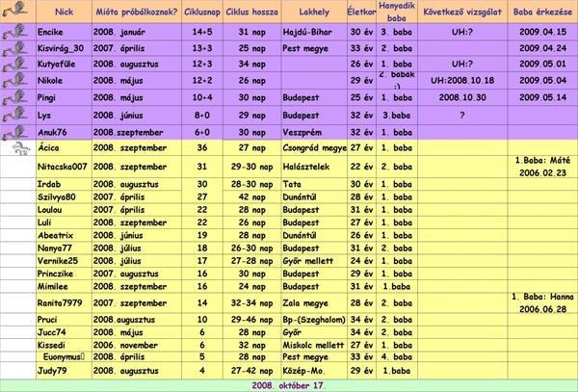
Task: Click the '2008. október 17.' footer date
Action: [x=289, y=384]
